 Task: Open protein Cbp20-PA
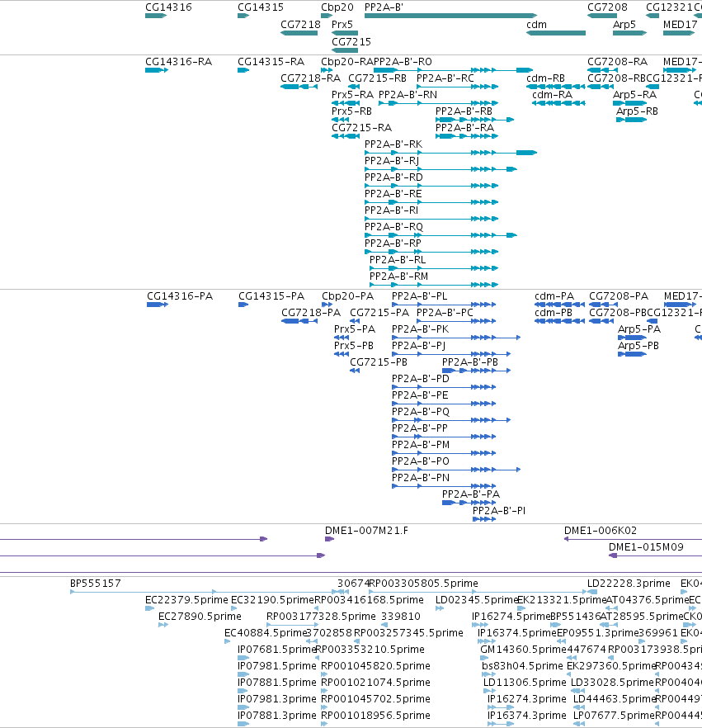click(327, 305)
